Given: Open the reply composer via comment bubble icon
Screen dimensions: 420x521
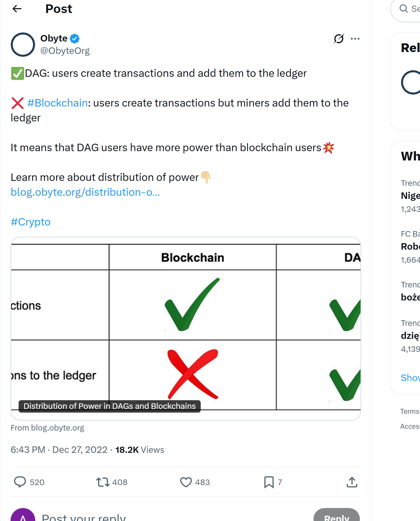Looking at the screenshot, I should pos(20,482).
